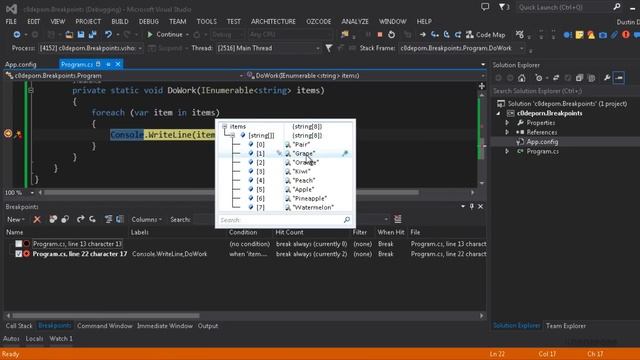This screenshot has width=640, height=360.
Task: Click the Step Out icon
Action: (458, 35)
